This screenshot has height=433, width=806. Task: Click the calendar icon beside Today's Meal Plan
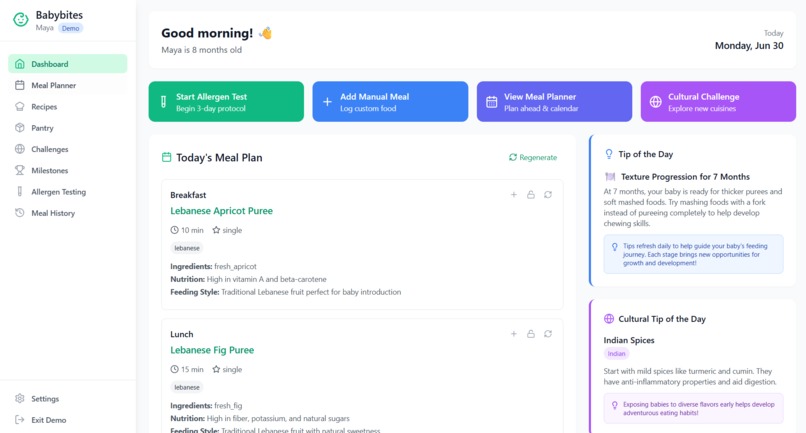pyautogui.click(x=167, y=157)
